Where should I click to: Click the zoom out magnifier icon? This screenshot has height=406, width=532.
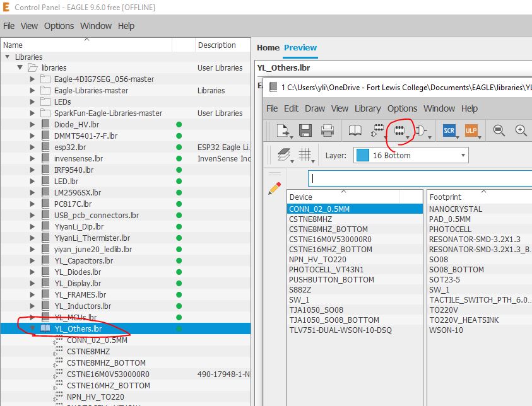499,130
